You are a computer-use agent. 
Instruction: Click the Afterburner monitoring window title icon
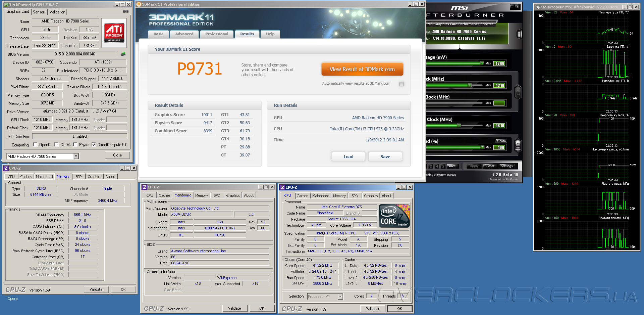click(537, 7)
